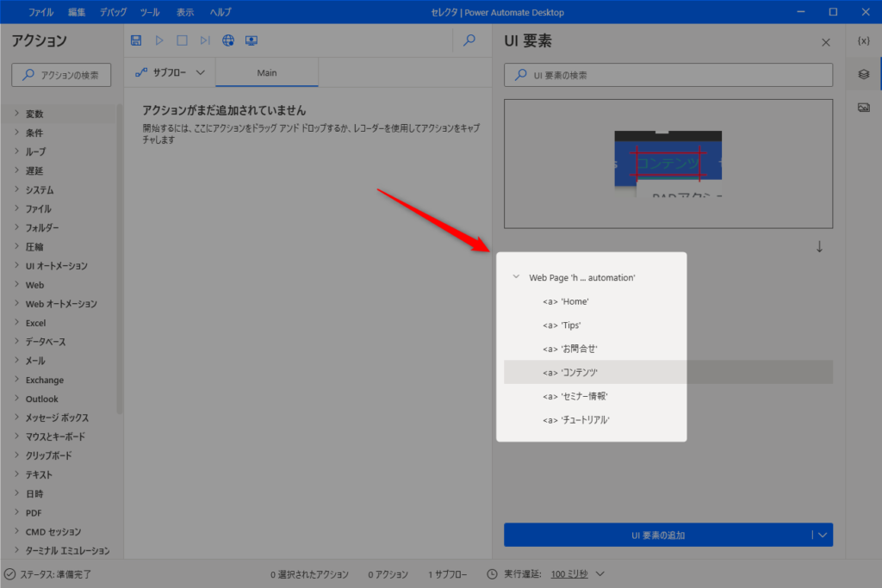
Task: Expand the 圧縮 action group
Action: [17, 246]
